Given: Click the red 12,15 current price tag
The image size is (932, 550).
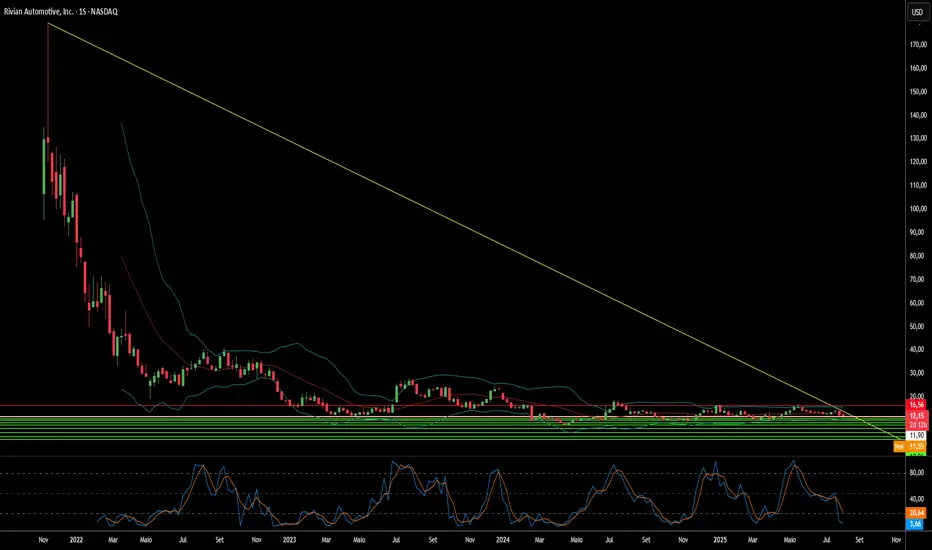Looking at the screenshot, I should coord(915,415).
